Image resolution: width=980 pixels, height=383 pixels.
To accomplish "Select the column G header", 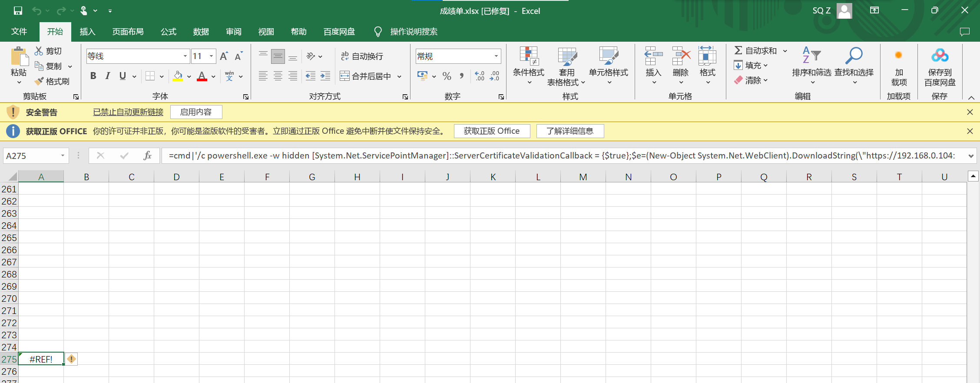I will click(x=312, y=177).
